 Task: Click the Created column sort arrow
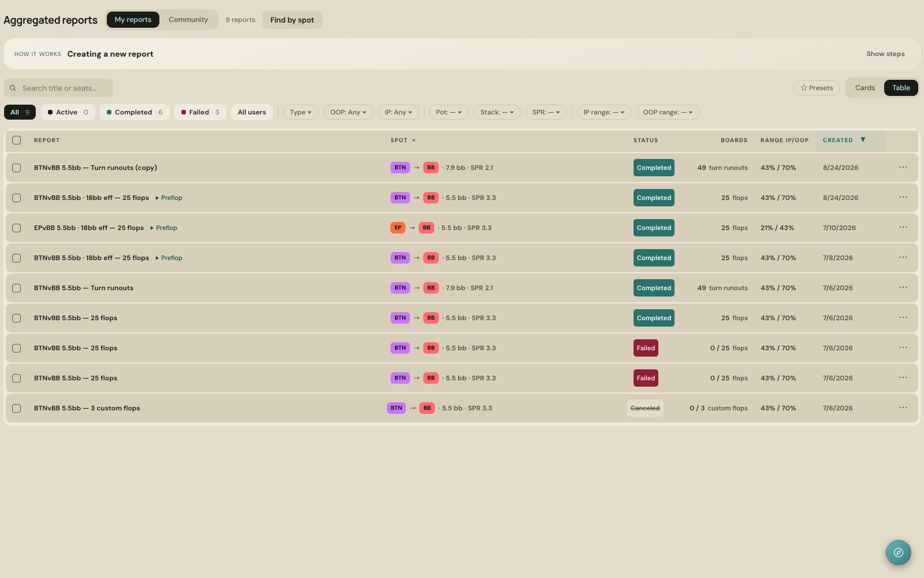click(863, 140)
